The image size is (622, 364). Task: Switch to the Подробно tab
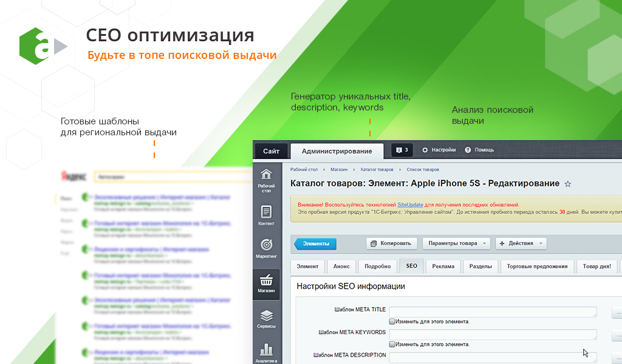tap(377, 266)
